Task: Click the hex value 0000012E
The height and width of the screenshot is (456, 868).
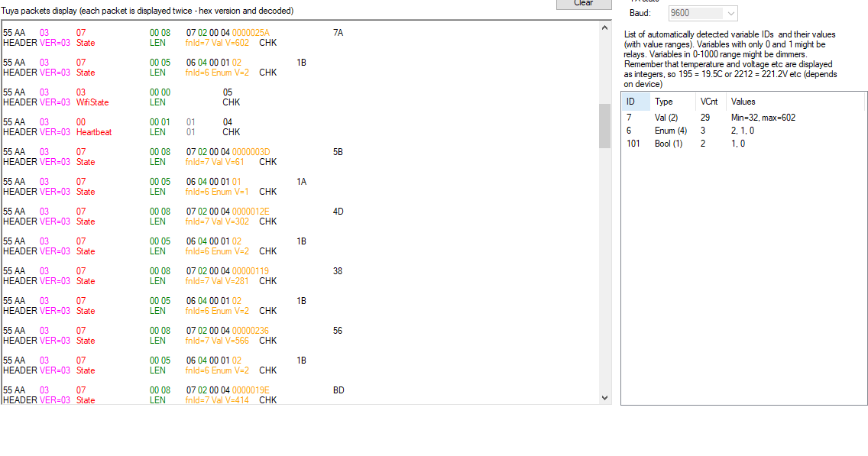Action: click(251, 212)
